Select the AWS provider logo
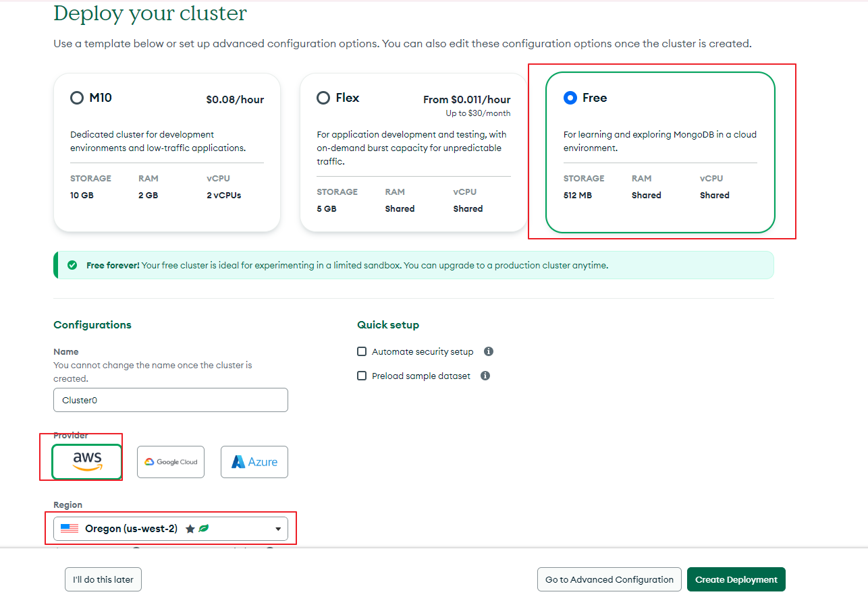Viewport: 868px width, 609px height. (x=87, y=462)
